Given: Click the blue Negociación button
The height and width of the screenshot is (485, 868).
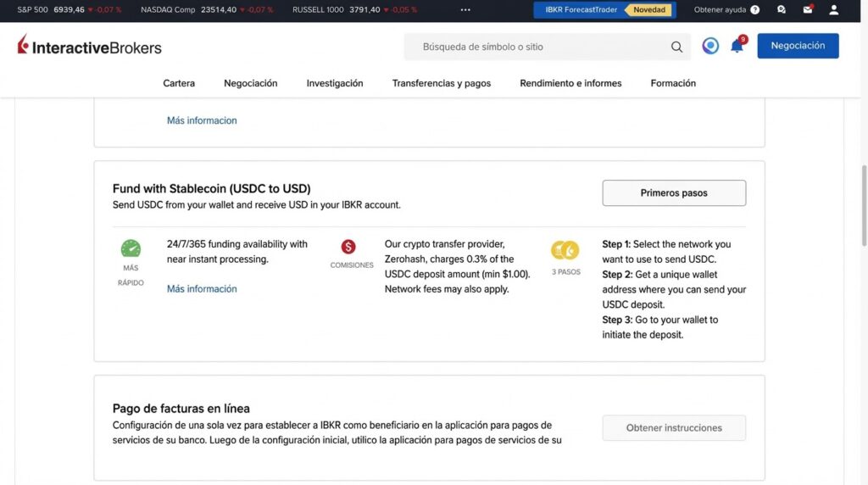Looking at the screenshot, I should pyautogui.click(x=798, y=46).
